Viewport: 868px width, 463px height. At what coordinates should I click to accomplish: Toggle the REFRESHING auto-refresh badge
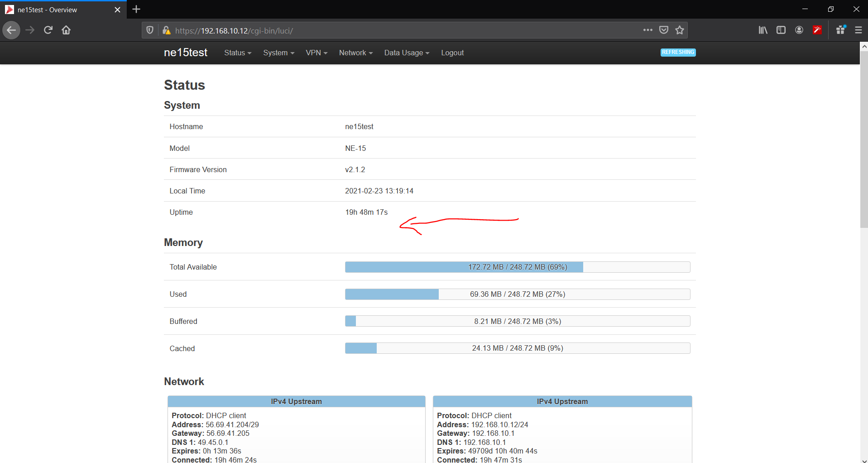pos(678,52)
